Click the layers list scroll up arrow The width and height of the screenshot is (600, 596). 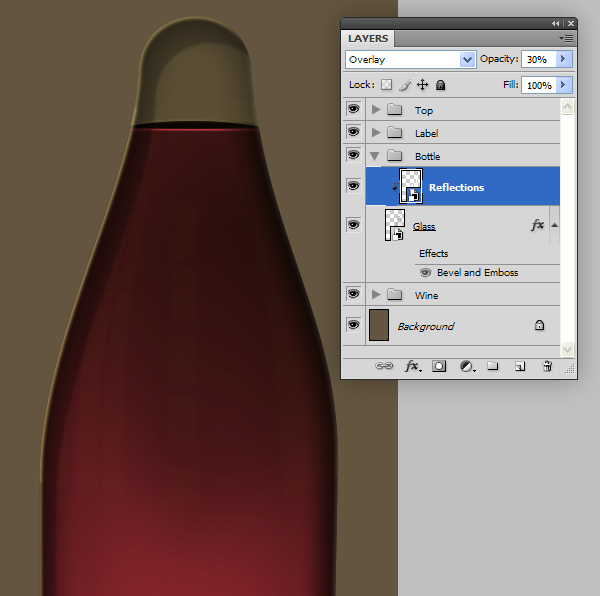point(567,106)
